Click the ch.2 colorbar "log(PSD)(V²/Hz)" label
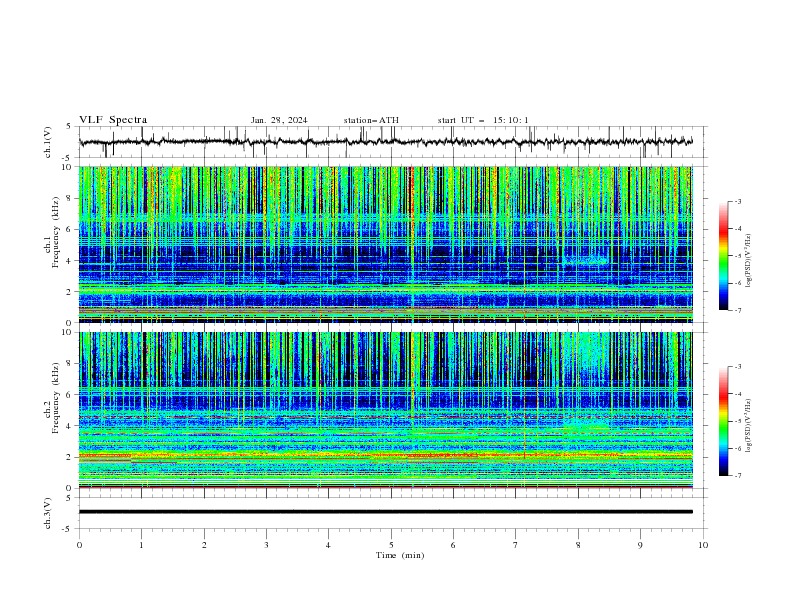Image resolution: width=792 pixels, height=612 pixels. (748, 425)
